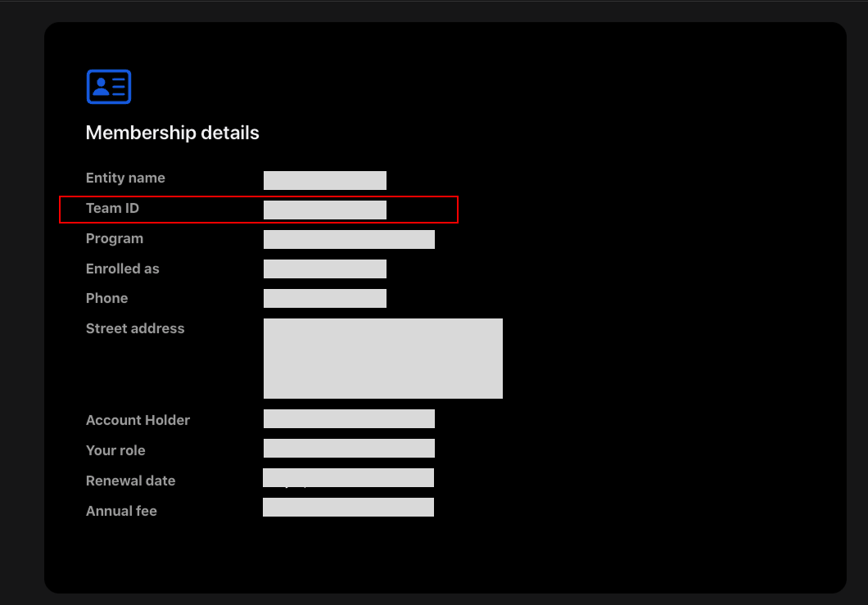
Task: Click the Team ID label
Action: click(x=112, y=209)
